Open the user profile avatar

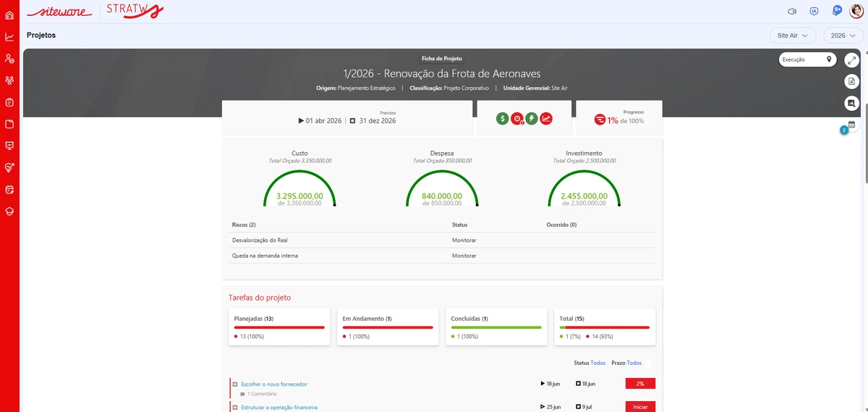tap(856, 11)
